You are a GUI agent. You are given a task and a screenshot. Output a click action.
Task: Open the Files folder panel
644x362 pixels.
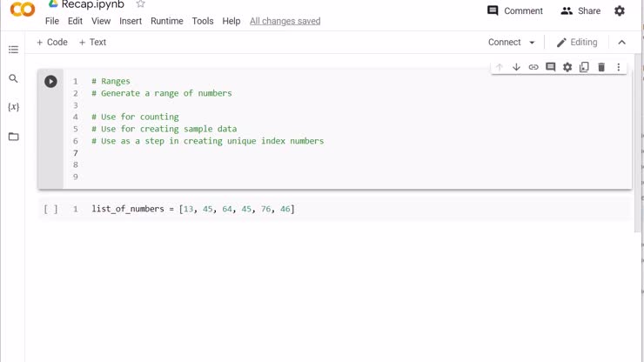point(14,137)
